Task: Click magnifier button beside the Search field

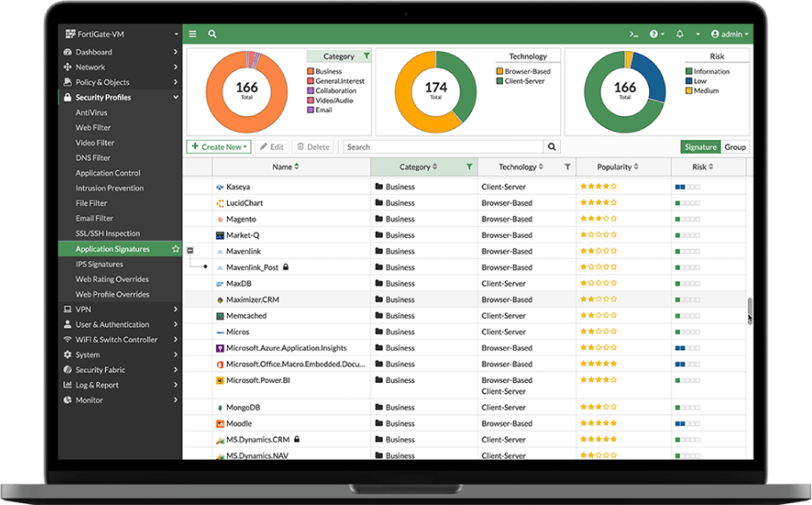Action: pos(552,147)
